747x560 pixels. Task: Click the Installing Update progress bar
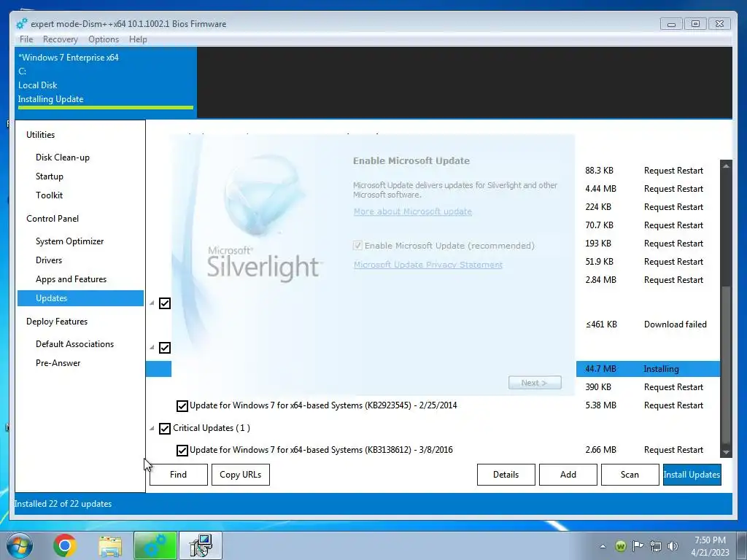pyautogui.click(x=106, y=108)
